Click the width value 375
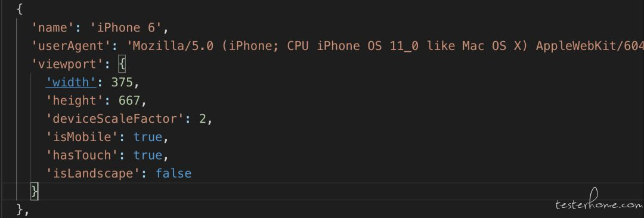The width and height of the screenshot is (644, 218). point(122,82)
